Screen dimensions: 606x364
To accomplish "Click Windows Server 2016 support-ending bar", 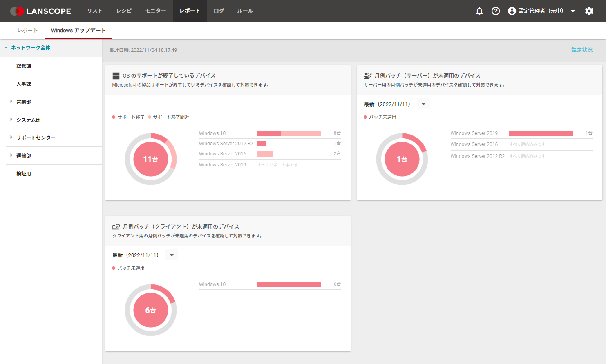I will [x=265, y=154].
